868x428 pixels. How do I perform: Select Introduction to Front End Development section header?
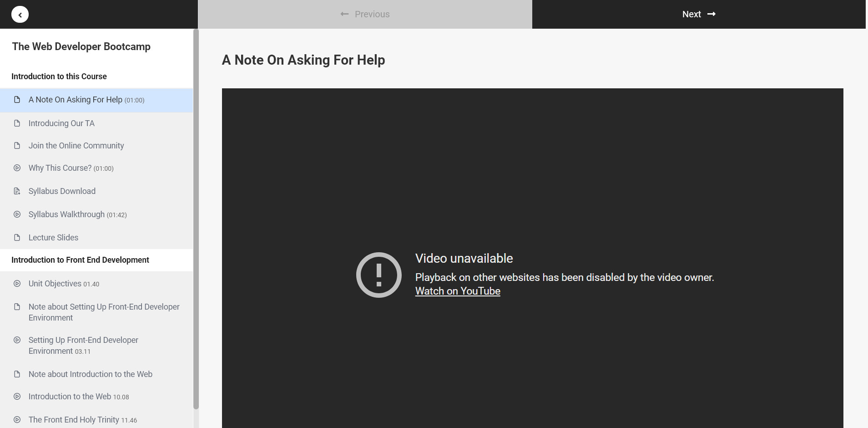[x=80, y=260]
